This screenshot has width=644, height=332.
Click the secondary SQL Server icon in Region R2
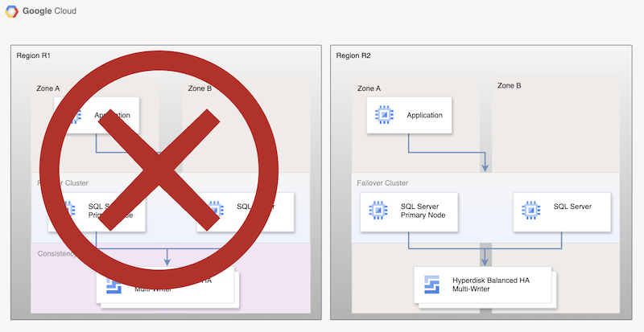[x=530, y=211]
